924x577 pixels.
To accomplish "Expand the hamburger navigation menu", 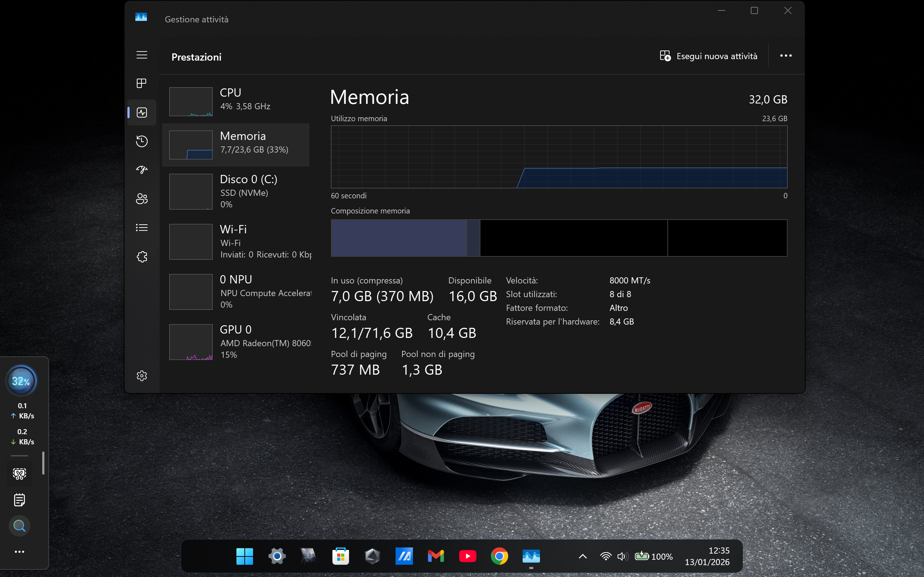I will [x=141, y=55].
